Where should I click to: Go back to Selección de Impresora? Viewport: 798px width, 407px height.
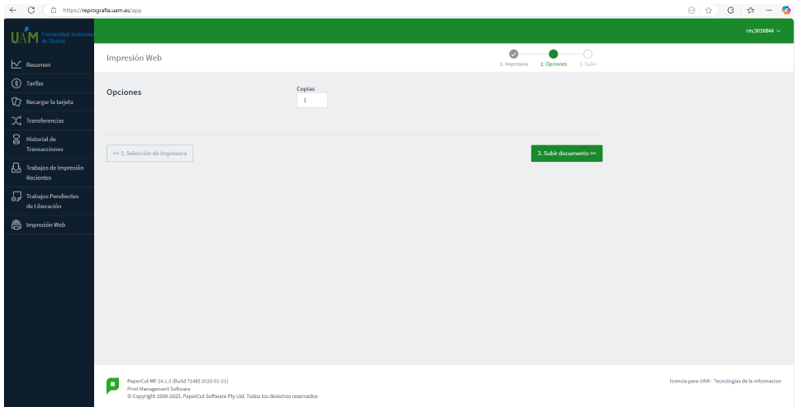(150, 153)
